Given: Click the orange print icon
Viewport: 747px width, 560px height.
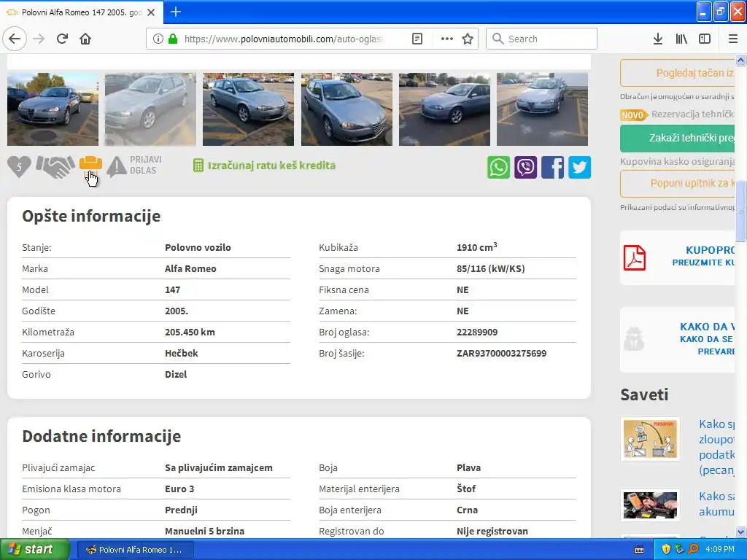Looking at the screenshot, I should [x=90, y=165].
